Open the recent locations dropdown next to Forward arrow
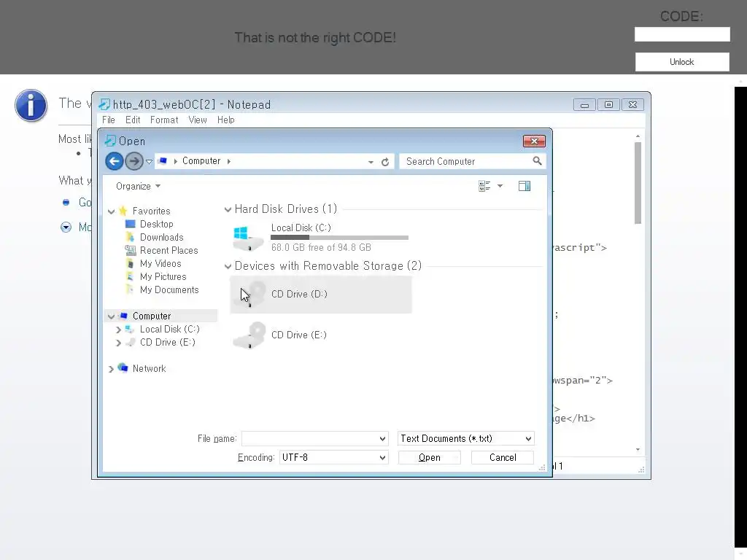 tap(149, 162)
